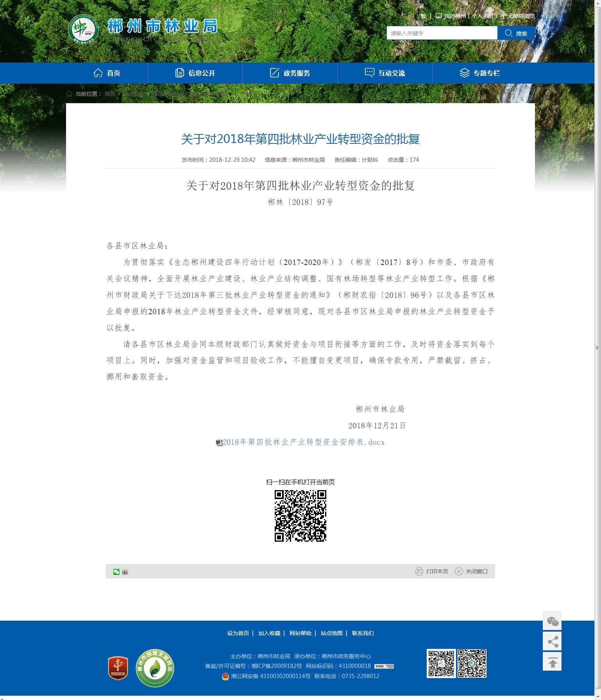Click the search keyword input field
Screen dimensions: 601x700
pos(442,33)
